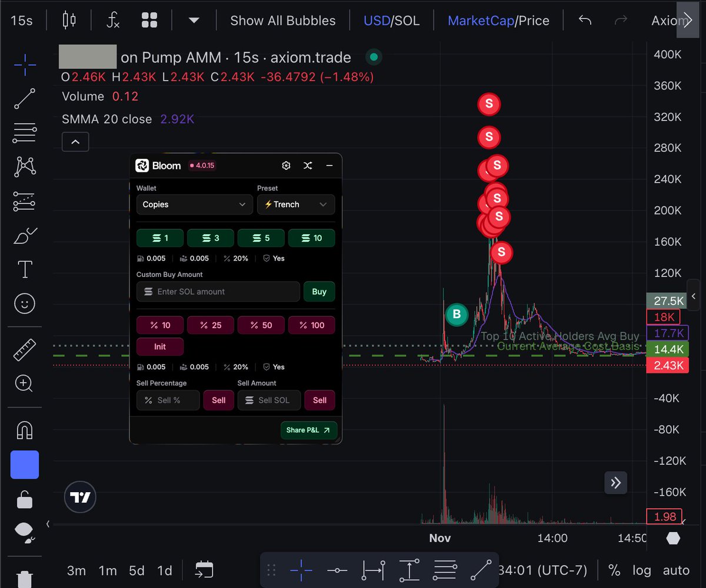Click the TradingView logo
This screenshot has width=706, height=588.
click(x=80, y=497)
